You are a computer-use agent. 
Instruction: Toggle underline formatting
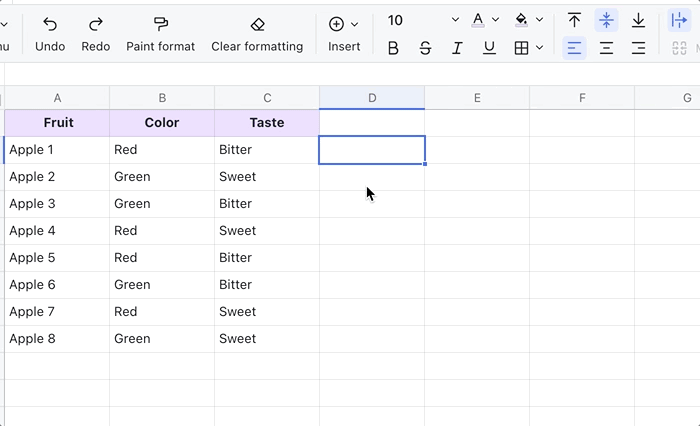[x=489, y=48]
